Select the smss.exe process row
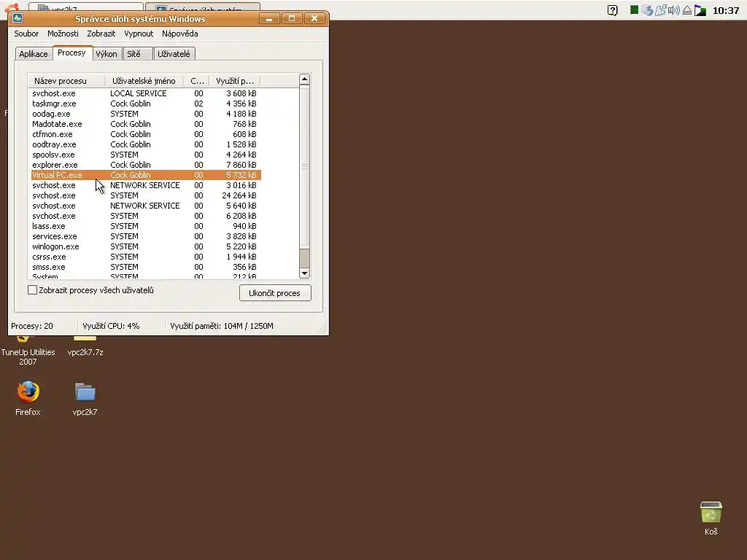 (146, 267)
